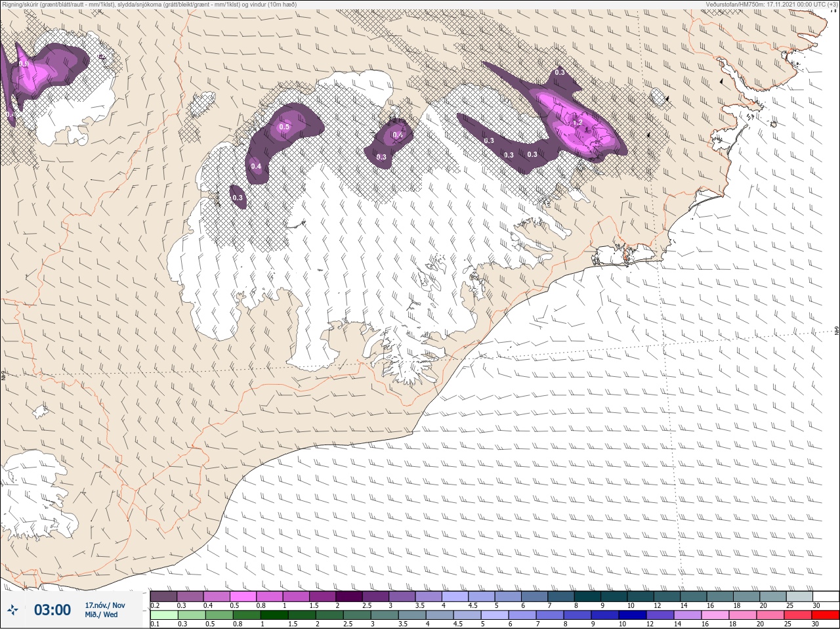Image resolution: width=840 pixels, height=629 pixels.
Task: Select the dark purple 2 swatch, top legend row
Action: click(x=349, y=596)
